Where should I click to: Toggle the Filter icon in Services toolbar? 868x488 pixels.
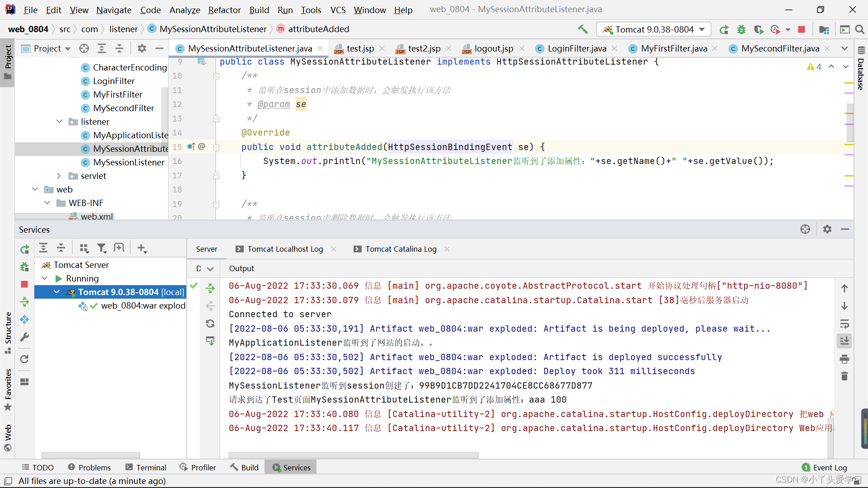click(x=102, y=248)
